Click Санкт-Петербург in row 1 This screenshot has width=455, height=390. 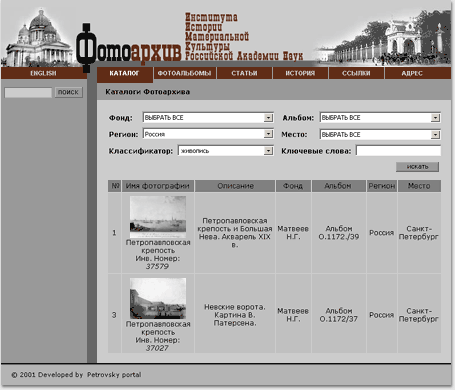point(419,233)
